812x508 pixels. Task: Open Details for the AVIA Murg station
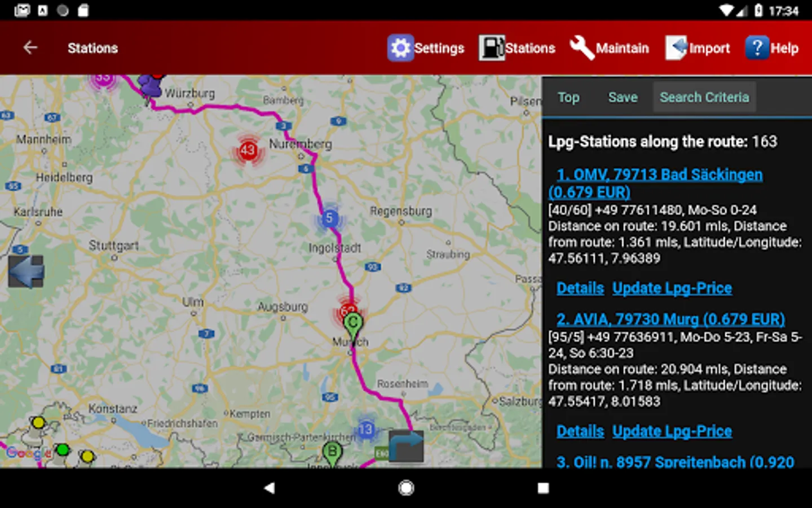tap(580, 431)
